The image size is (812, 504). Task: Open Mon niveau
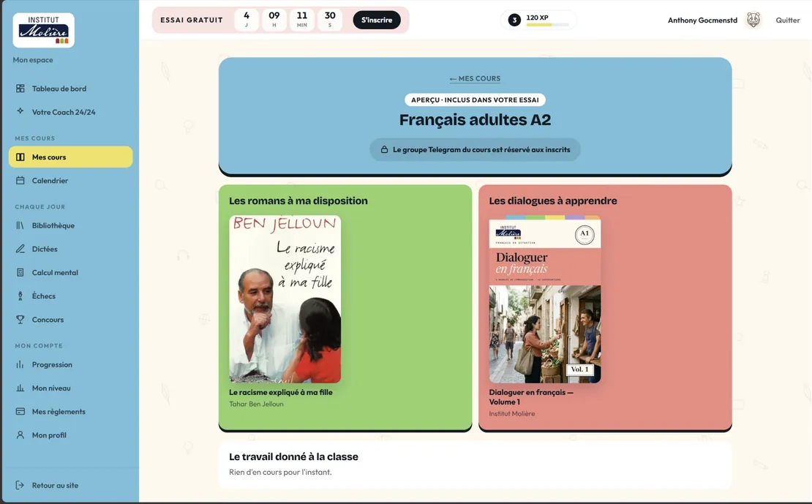(x=70, y=388)
